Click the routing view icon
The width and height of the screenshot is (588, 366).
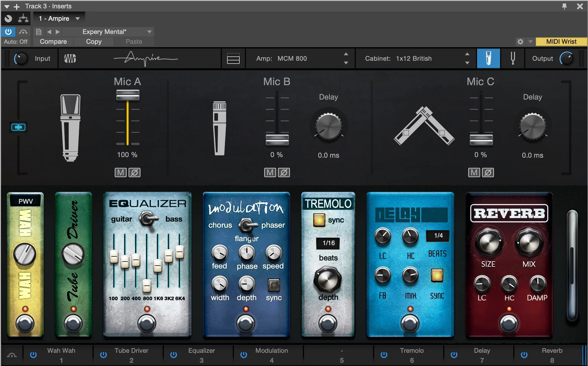pyautogui.click(x=23, y=19)
